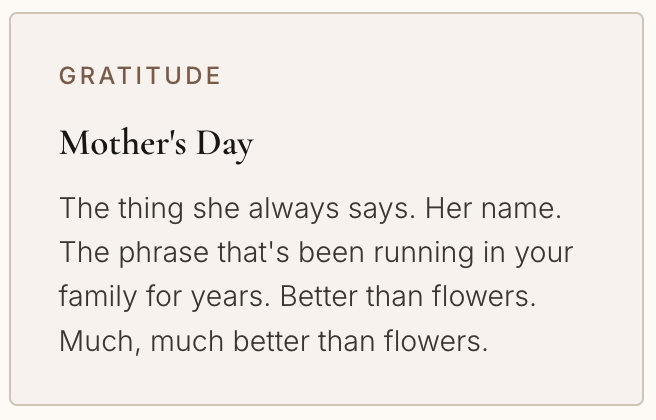Click the GRATITUDE category label
The image size is (656, 420).
[140, 76]
